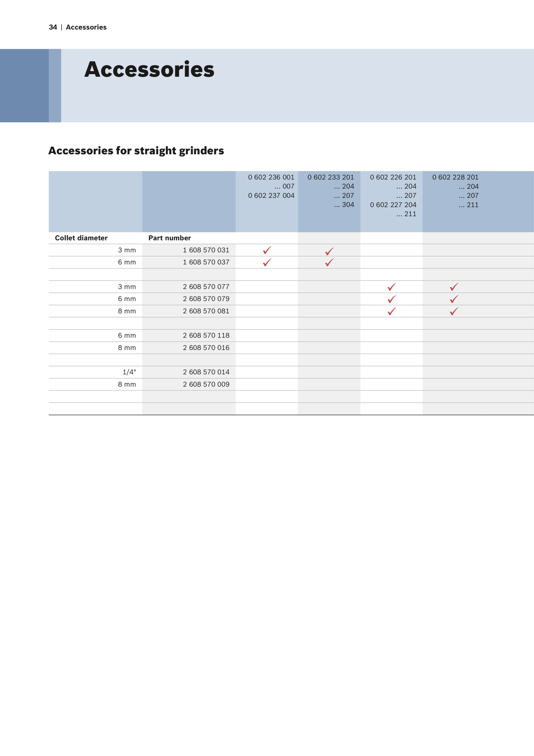The image size is (534, 756).
Task: Click "... 007" under the 0 602 236 001 header
Action: point(284,186)
